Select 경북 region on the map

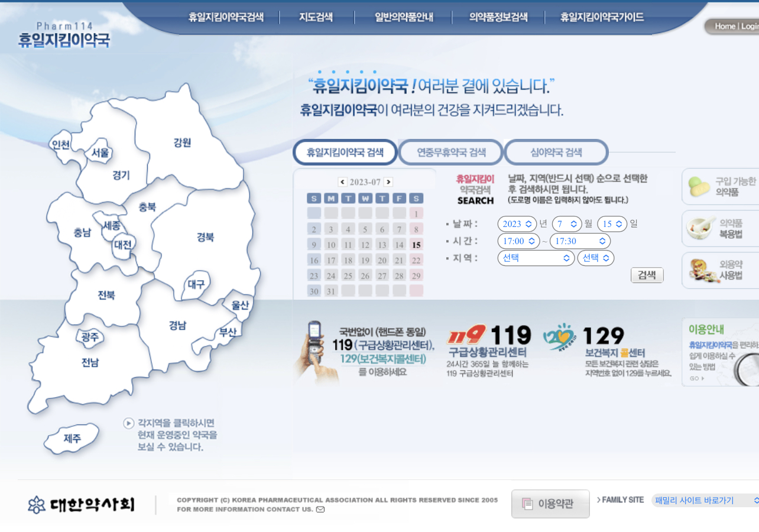click(206, 237)
